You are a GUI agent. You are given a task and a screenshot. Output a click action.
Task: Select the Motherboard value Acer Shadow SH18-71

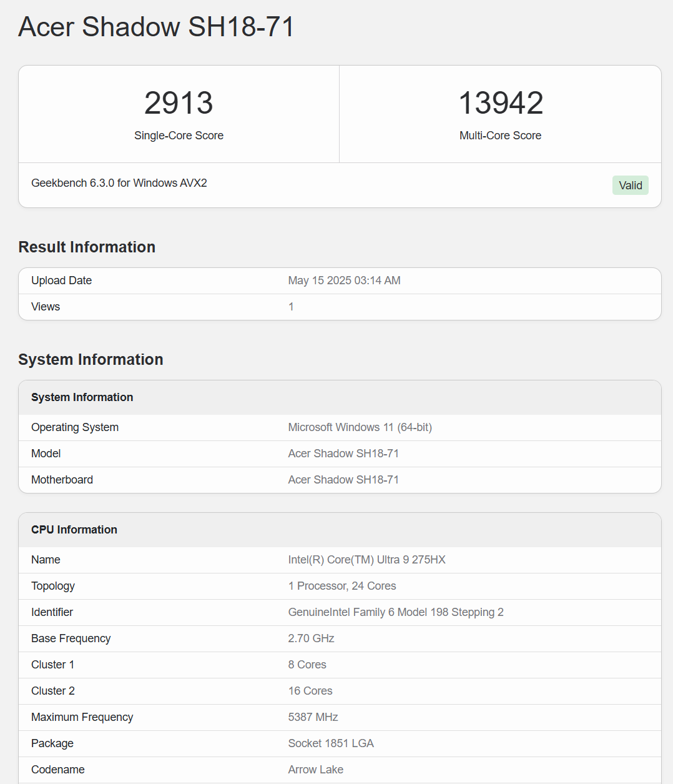pyautogui.click(x=343, y=480)
